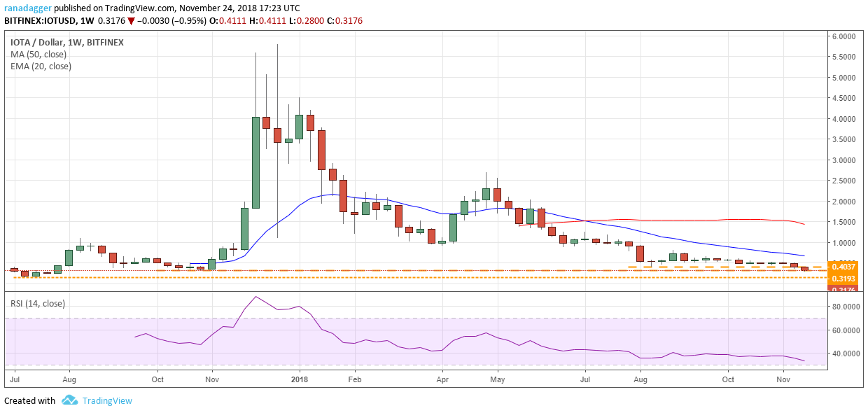Click the 40.0000 RSI axis value
Image resolution: width=868 pixels, height=413 pixels.
point(846,353)
